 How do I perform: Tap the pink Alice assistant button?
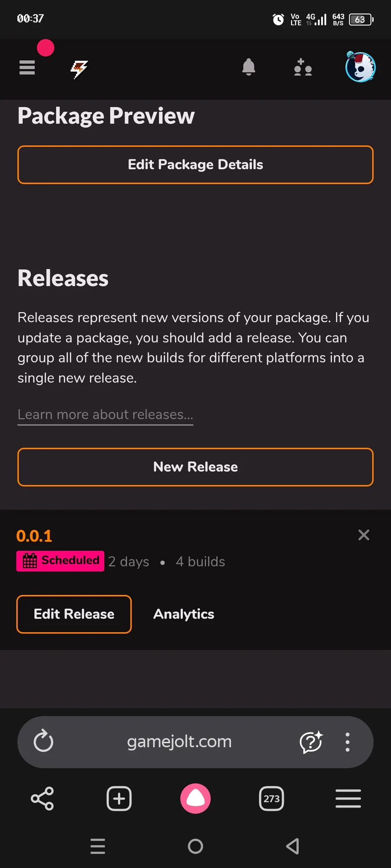tap(195, 799)
